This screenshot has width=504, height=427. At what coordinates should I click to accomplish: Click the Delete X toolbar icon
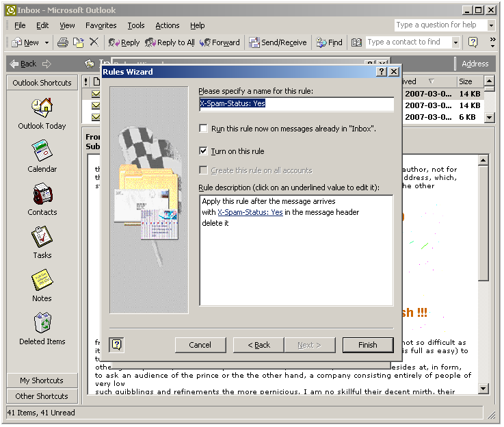click(x=94, y=42)
